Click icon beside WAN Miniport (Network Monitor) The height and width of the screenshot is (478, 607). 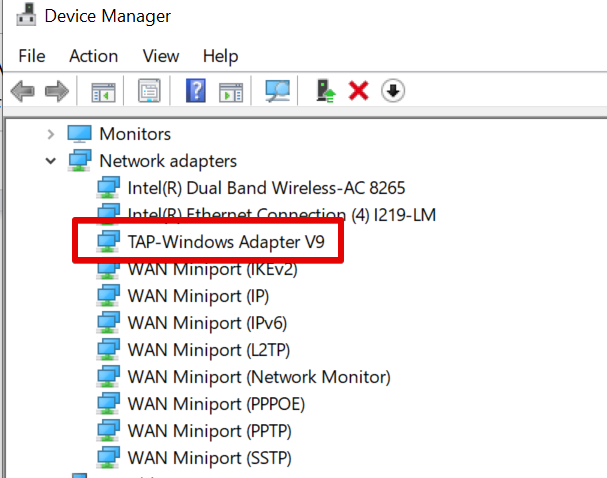pos(108,377)
